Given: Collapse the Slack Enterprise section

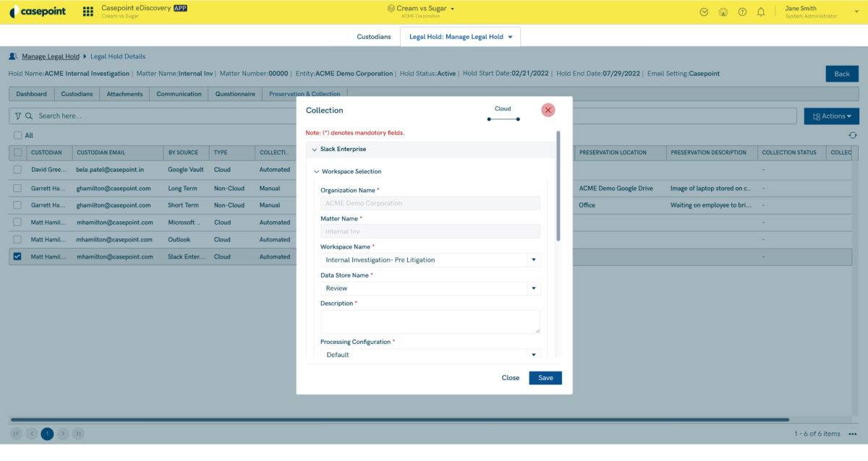Looking at the screenshot, I should (313, 150).
